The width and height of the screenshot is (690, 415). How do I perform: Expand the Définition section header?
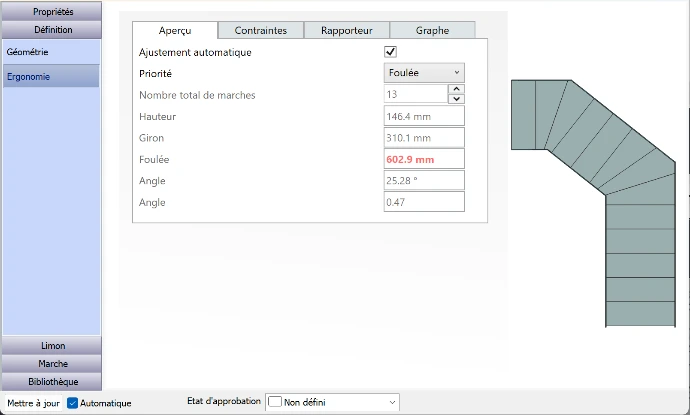pyautogui.click(x=52, y=30)
